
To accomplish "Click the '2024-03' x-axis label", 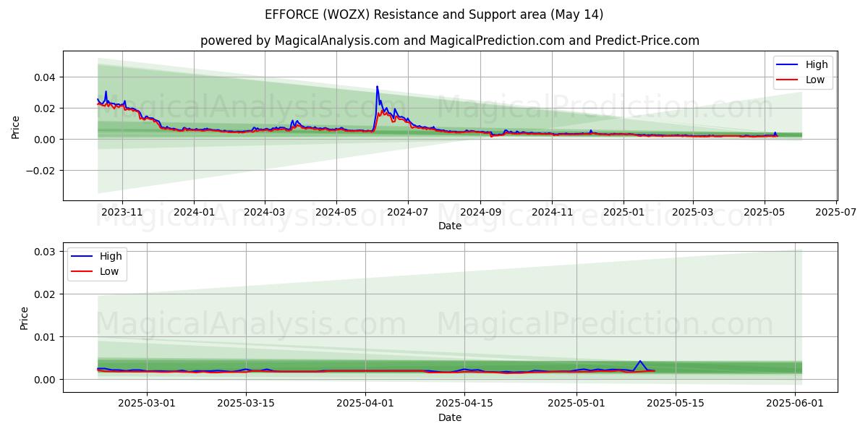I will pyautogui.click(x=265, y=212).
